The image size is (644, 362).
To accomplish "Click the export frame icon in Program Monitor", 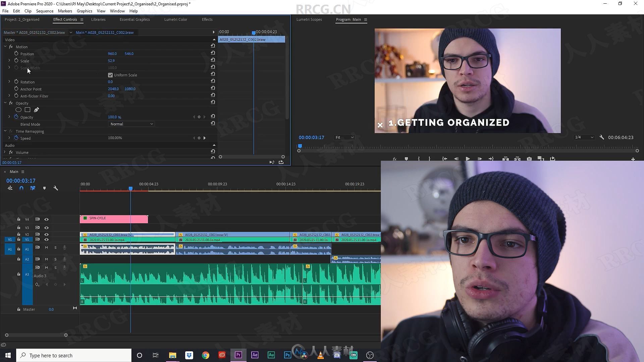I will point(529,159).
